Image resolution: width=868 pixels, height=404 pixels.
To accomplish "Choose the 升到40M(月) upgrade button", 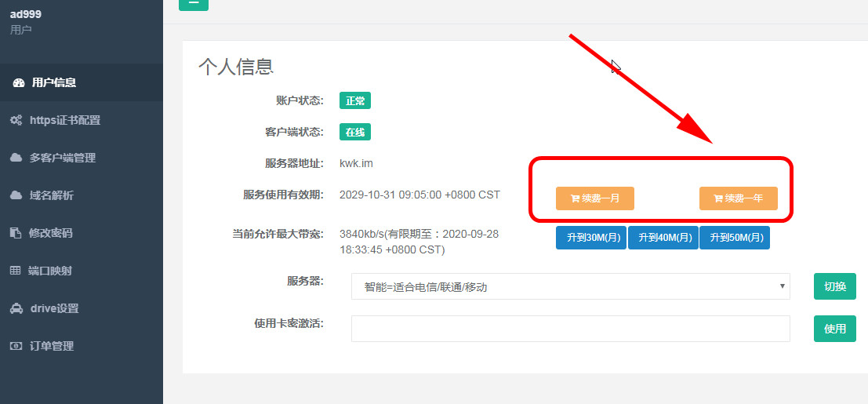I will (663, 238).
